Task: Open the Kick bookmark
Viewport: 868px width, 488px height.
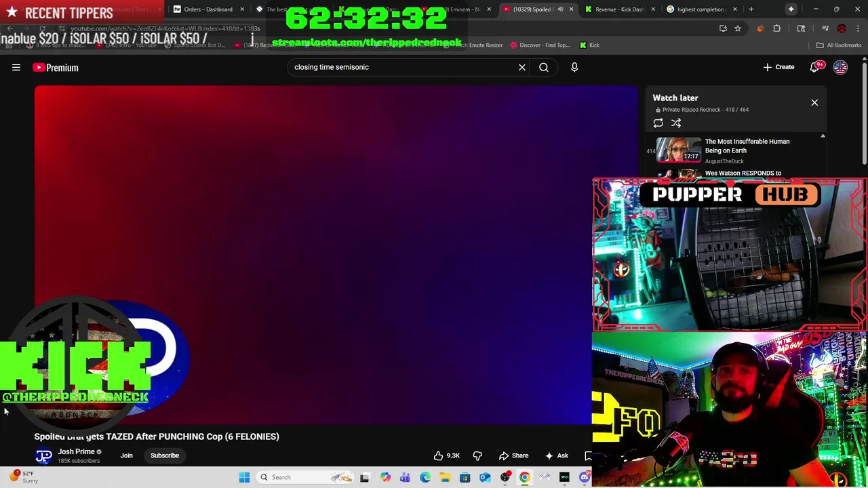Action: point(589,45)
